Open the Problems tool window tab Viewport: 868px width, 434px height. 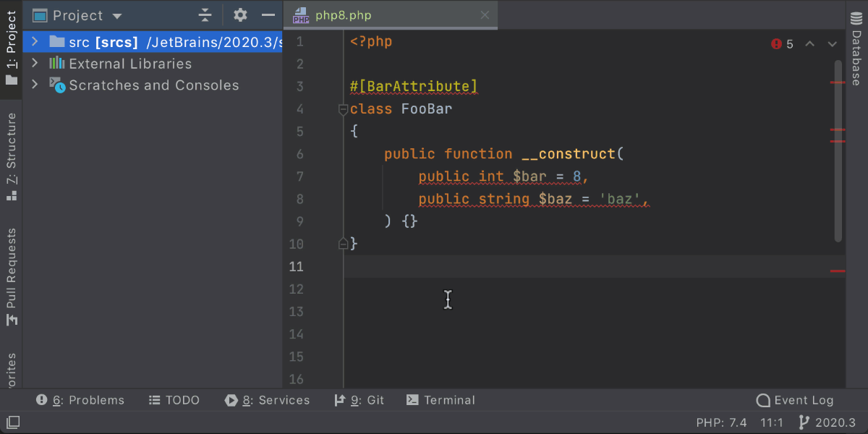80,400
